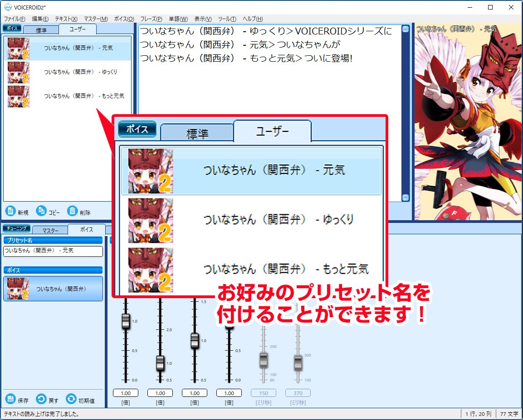Switch to the 標準 voice preset tab
This screenshot has height=420, width=523.
[41, 30]
